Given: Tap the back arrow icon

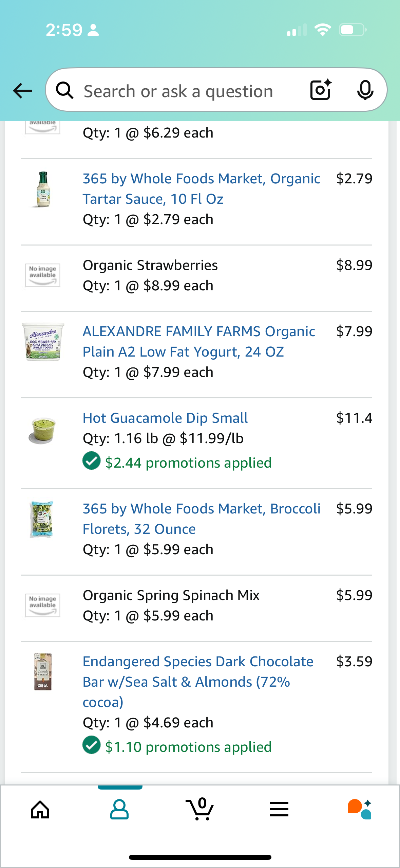Looking at the screenshot, I should pos(22,91).
